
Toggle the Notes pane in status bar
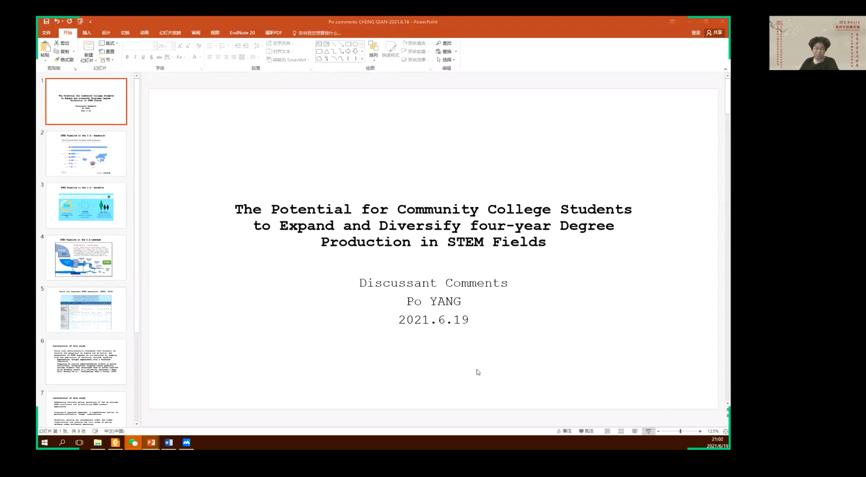[x=567, y=431]
